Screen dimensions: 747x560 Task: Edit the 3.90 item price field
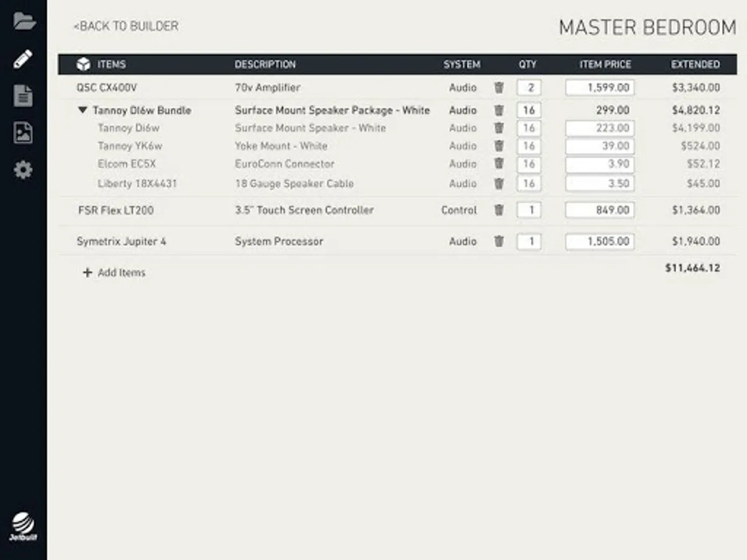point(600,164)
